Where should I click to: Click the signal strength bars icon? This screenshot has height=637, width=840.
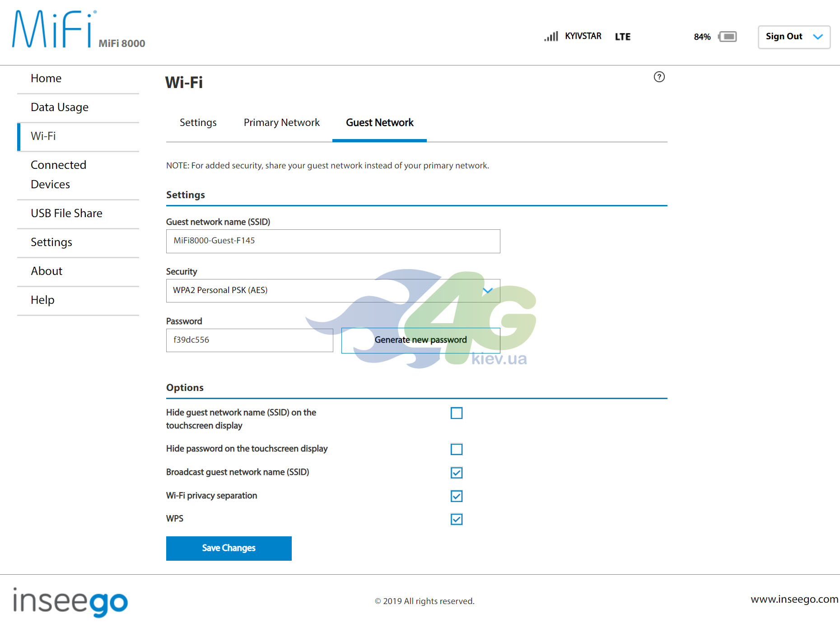tap(551, 36)
